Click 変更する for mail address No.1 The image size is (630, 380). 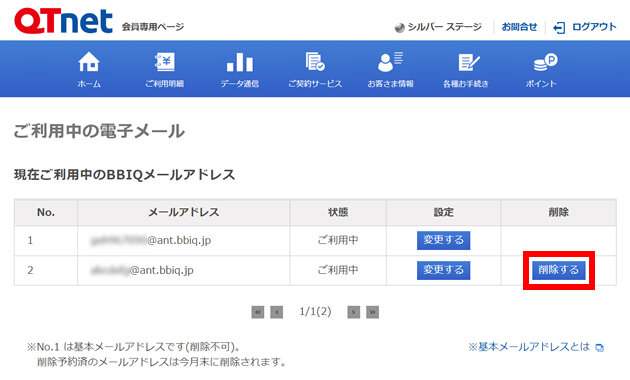click(444, 240)
